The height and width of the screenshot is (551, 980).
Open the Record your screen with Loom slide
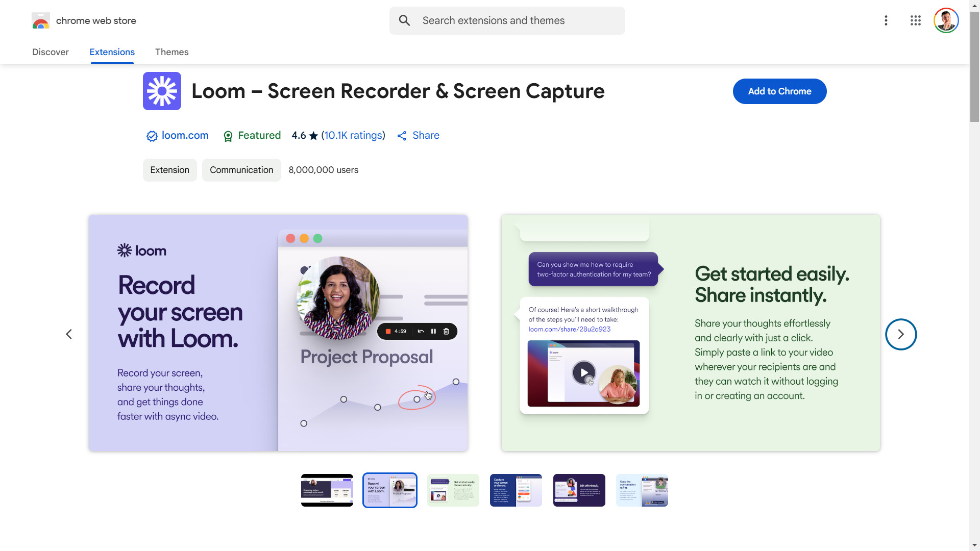click(278, 333)
